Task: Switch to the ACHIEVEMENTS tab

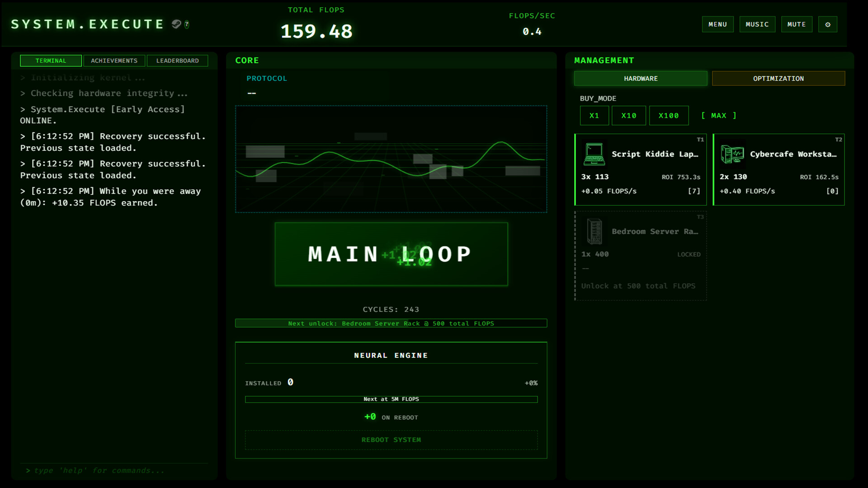Action: [x=114, y=61]
